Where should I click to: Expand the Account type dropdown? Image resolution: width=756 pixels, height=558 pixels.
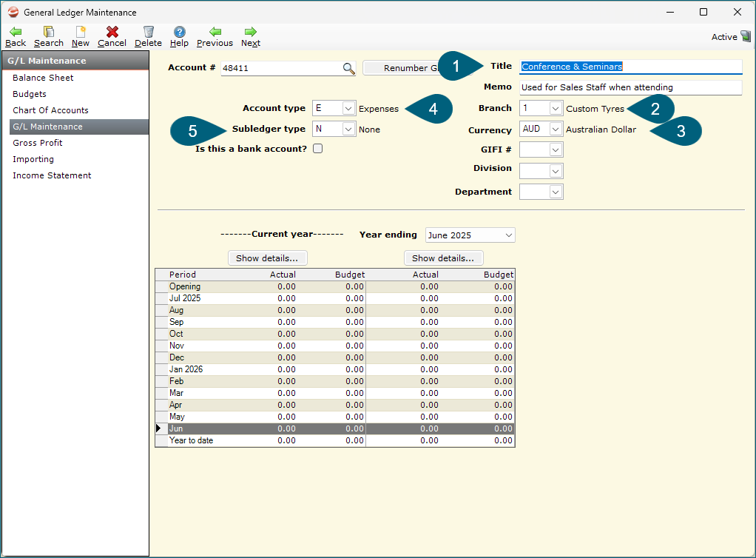348,109
